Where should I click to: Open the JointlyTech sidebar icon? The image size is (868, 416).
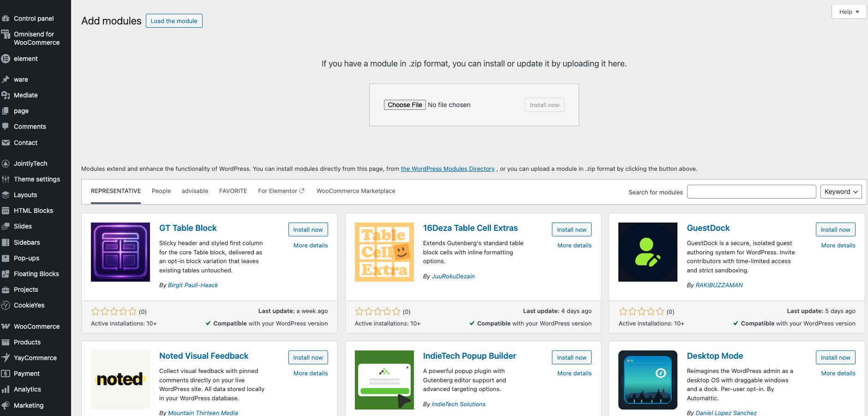[6, 163]
